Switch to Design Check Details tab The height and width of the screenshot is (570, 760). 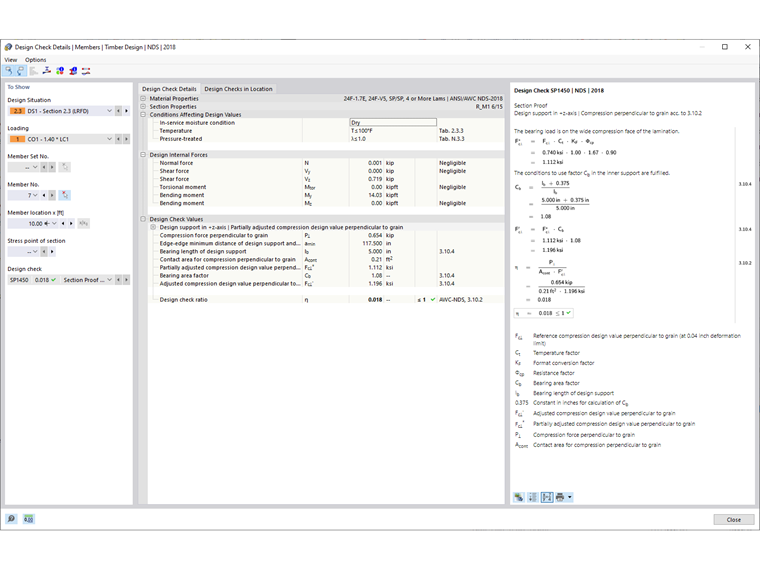[169, 89]
